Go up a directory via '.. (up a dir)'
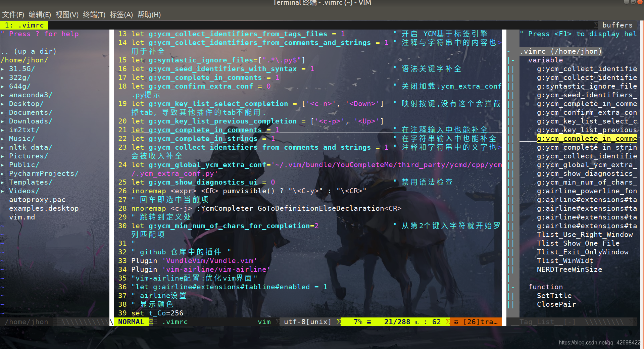Image resolution: width=644 pixels, height=349 pixels. coord(29,51)
